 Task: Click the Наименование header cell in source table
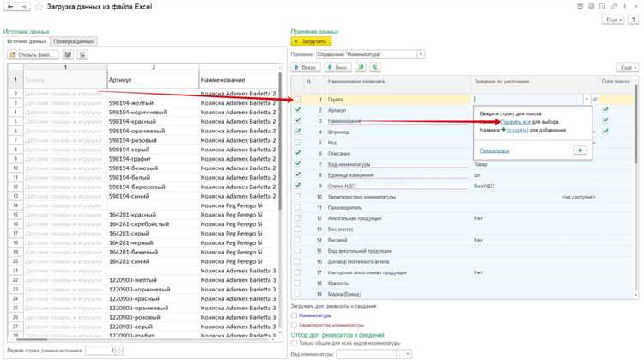[x=238, y=80]
